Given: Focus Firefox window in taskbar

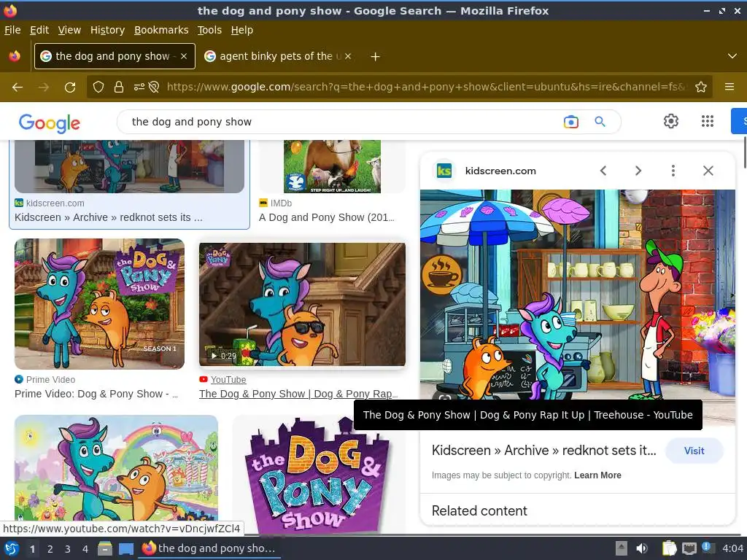Looking at the screenshot, I should [209, 548].
